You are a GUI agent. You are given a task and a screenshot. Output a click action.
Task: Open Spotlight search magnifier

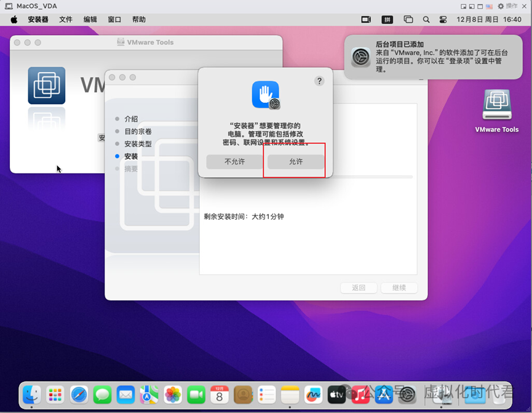tap(426, 20)
